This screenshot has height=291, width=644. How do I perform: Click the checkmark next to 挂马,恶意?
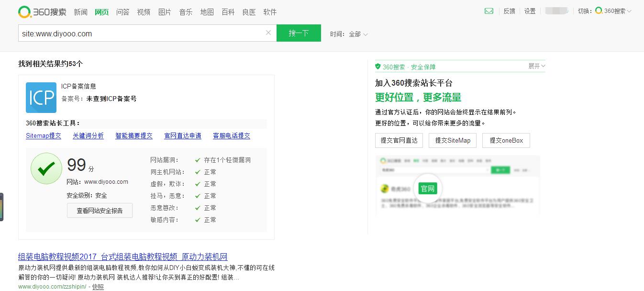click(198, 196)
